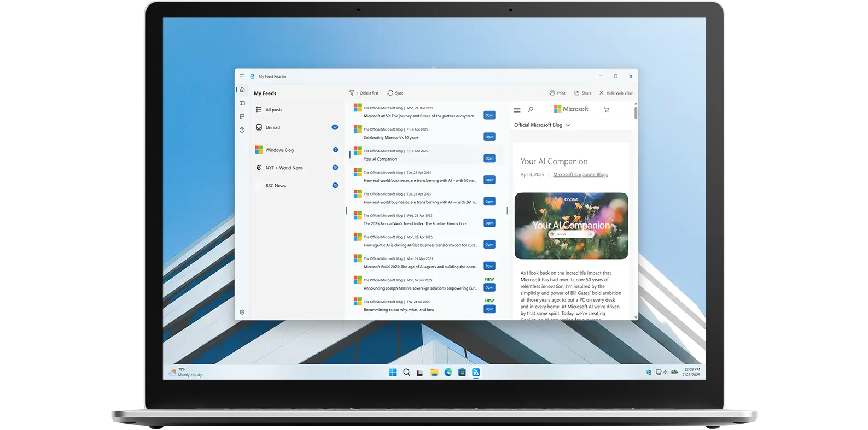Hide Web View
Viewport: 868px width, 430px height.
616,93
